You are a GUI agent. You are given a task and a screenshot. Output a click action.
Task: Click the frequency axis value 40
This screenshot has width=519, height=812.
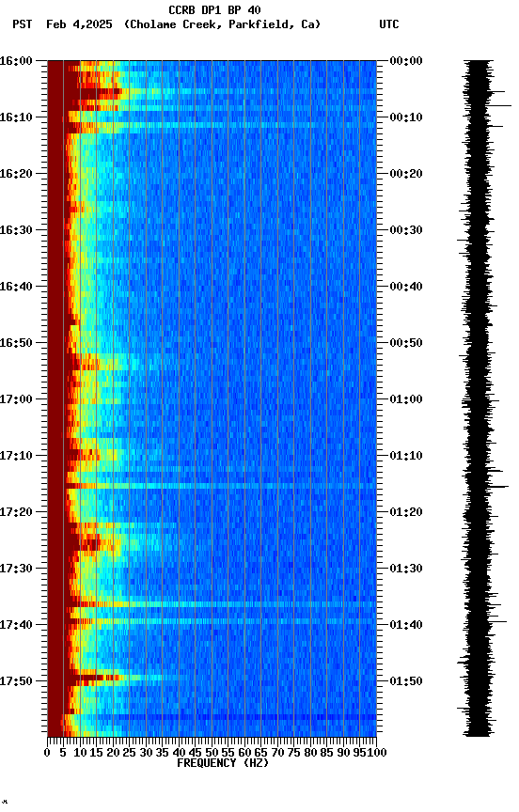point(179,753)
